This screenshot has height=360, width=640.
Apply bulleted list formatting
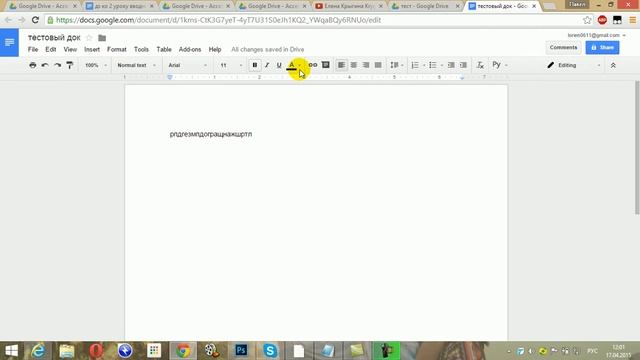[x=433, y=65]
